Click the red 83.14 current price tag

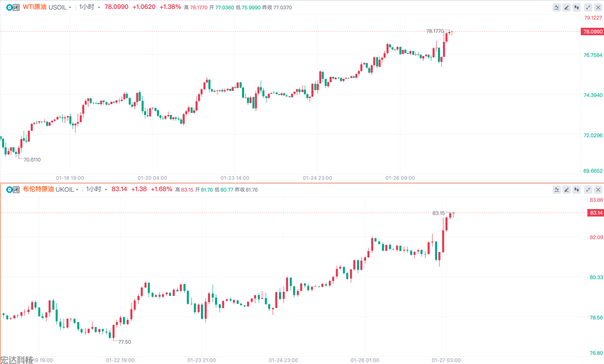pos(596,213)
